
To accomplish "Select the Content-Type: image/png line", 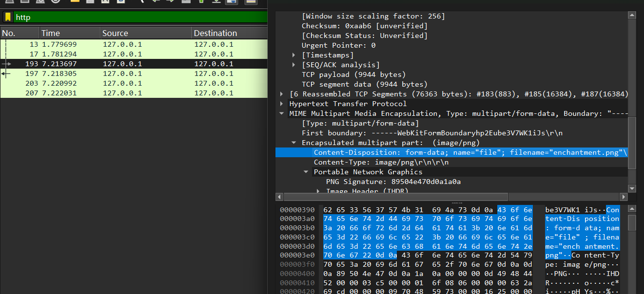I will click(x=381, y=162).
